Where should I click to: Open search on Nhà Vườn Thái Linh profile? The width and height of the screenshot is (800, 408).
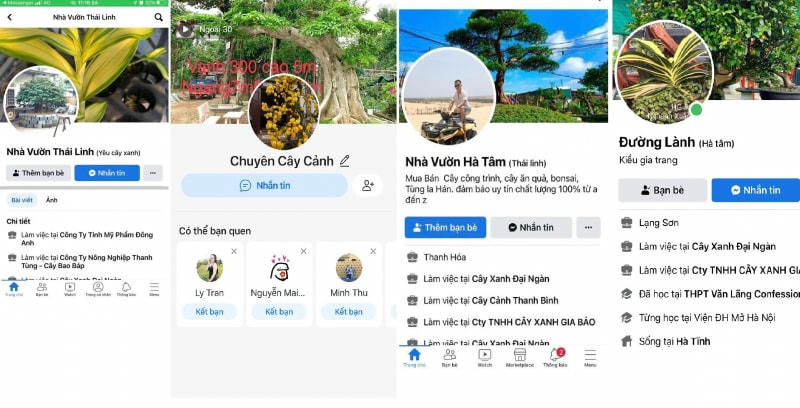pos(159,17)
